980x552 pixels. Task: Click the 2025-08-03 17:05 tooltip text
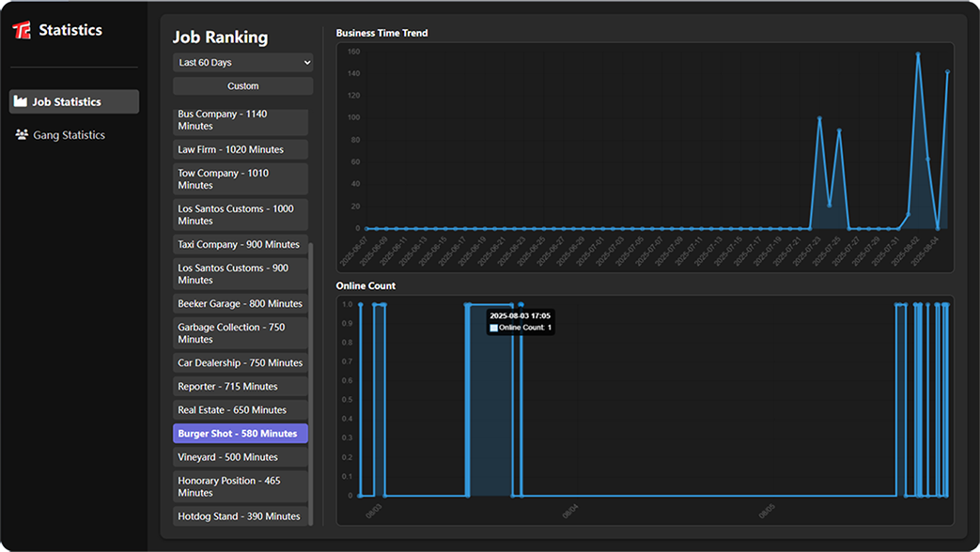coord(520,316)
